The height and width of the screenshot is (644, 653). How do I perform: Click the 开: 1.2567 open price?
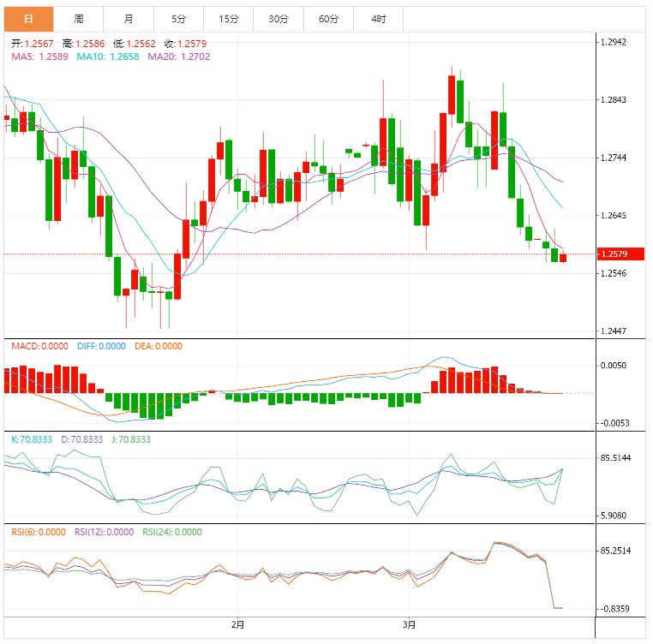click(33, 44)
